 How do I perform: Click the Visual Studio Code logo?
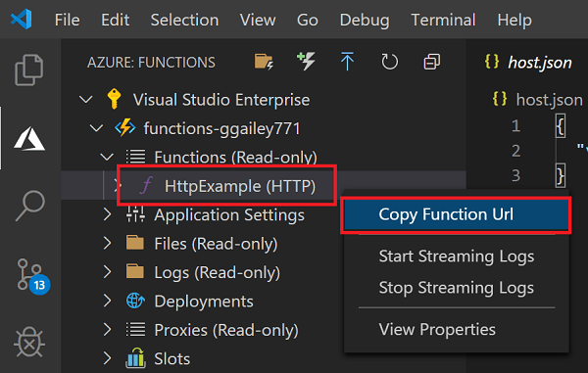(22, 20)
